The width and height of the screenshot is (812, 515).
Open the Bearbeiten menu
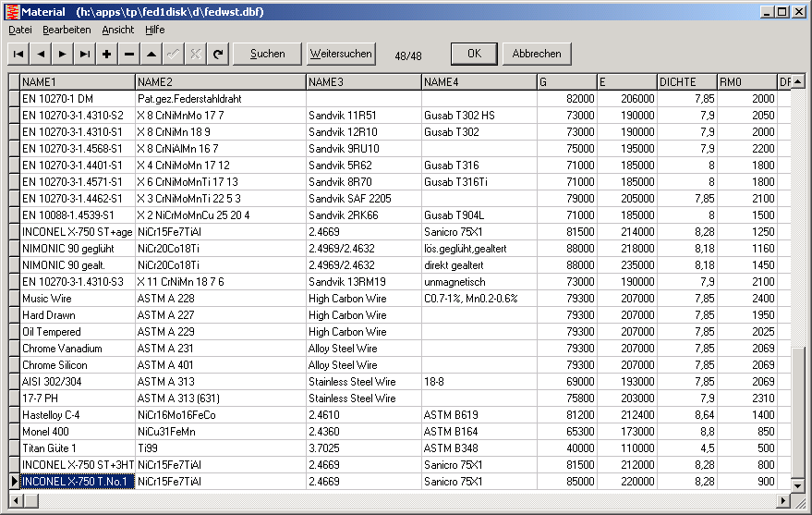[67, 30]
